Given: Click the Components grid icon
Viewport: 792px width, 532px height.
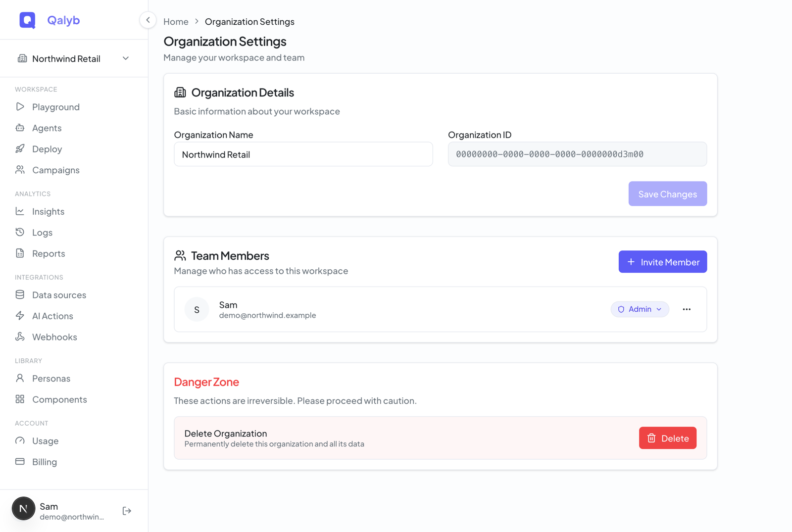Looking at the screenshot, I should tap(20, 399).
